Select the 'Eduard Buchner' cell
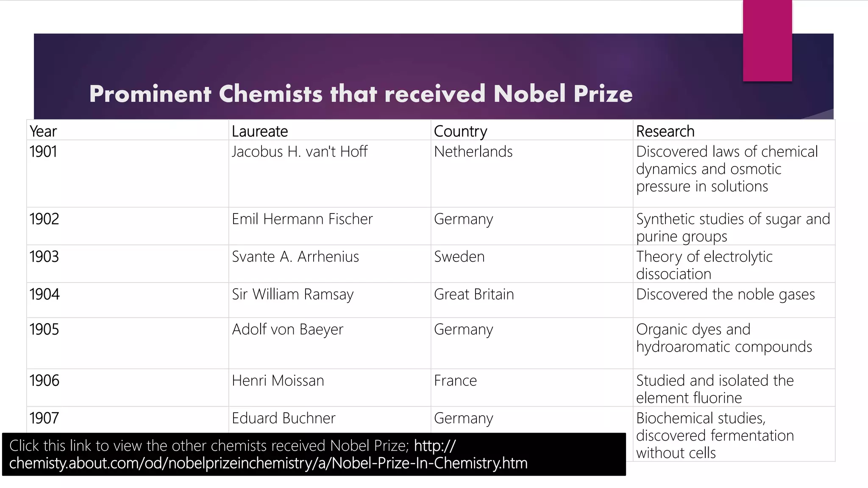The height and width of the screenshot is (488, 868). coord(330,420)
